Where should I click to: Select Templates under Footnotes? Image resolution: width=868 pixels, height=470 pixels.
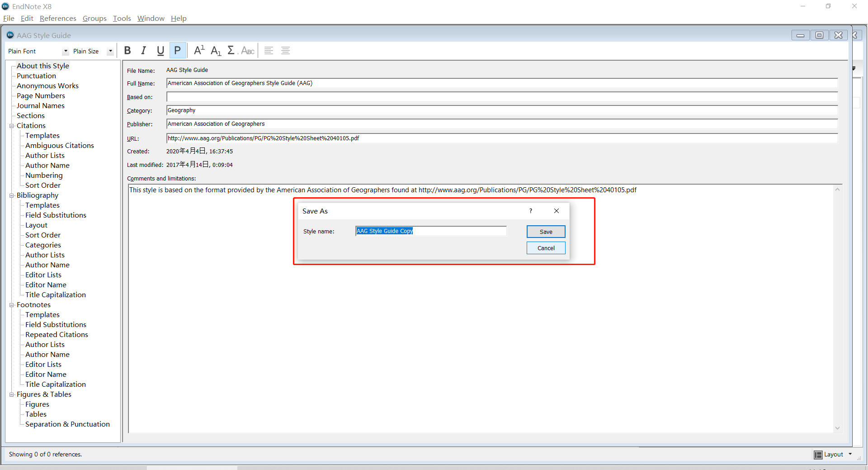click(x=42, y=315)
